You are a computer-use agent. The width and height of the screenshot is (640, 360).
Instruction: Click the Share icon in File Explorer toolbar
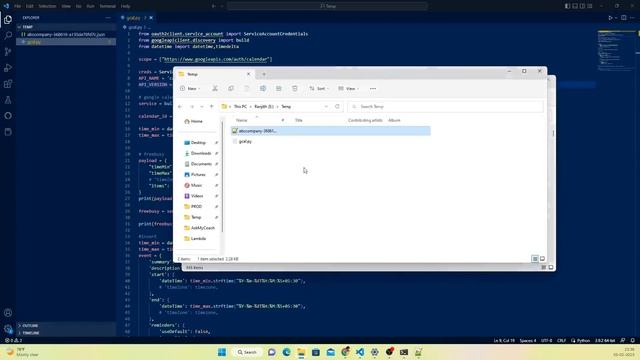coord(279,89)
